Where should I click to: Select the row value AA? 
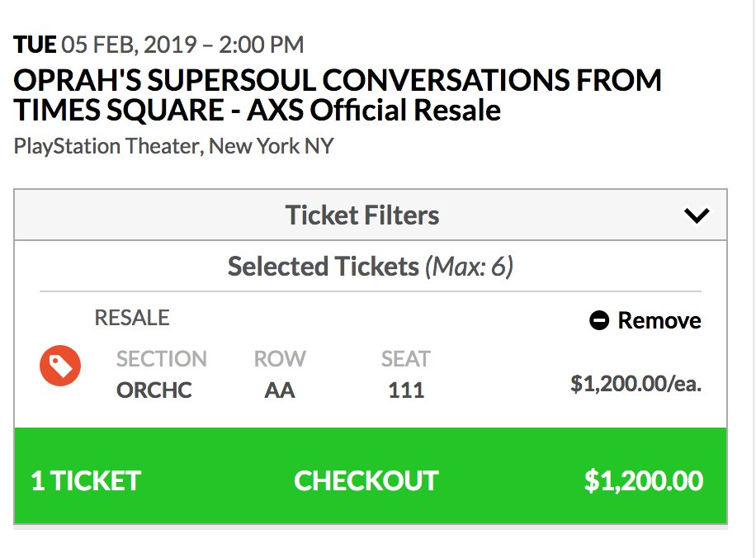tap(280, 390)
